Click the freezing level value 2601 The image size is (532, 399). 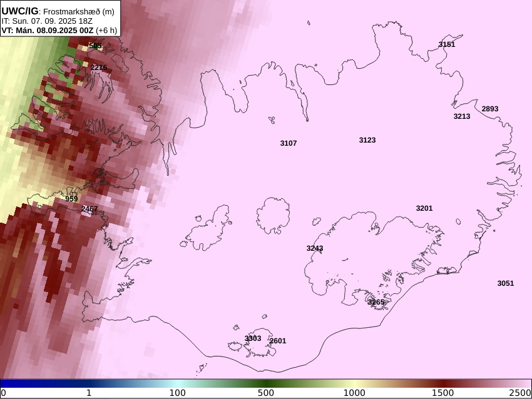pyautogui.click(x=278, y=341)
